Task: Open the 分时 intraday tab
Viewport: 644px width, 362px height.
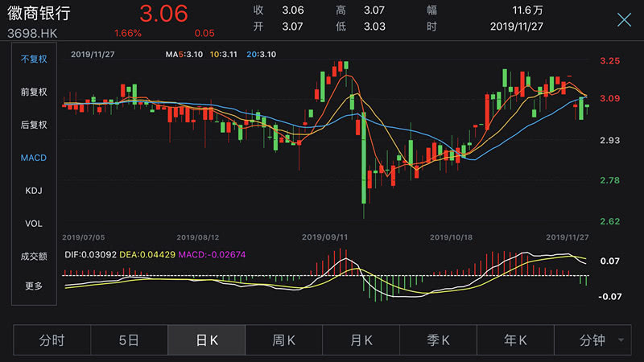Action: [x=52, y=339]
